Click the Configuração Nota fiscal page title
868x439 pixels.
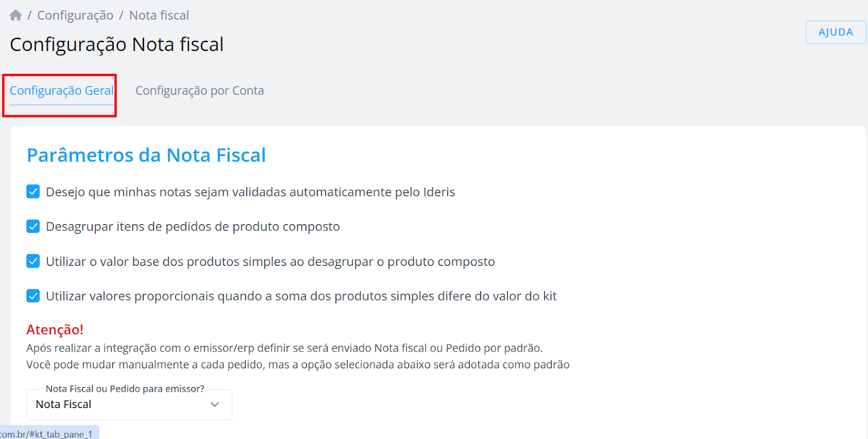coord(117,44)
